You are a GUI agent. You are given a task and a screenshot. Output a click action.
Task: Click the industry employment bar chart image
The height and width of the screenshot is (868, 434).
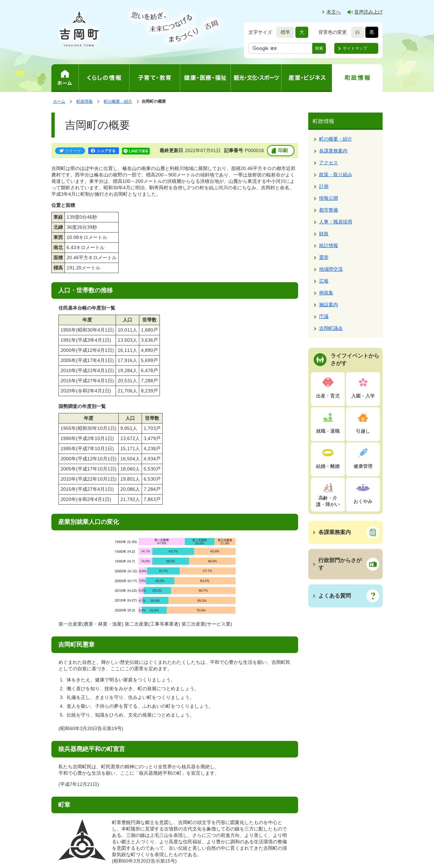[x=175, y=576]
